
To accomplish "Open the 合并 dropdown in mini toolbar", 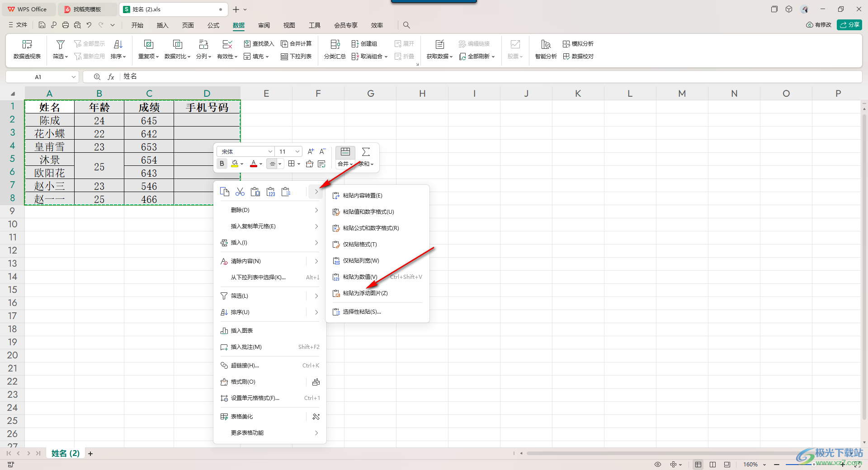I will (345, 164).
